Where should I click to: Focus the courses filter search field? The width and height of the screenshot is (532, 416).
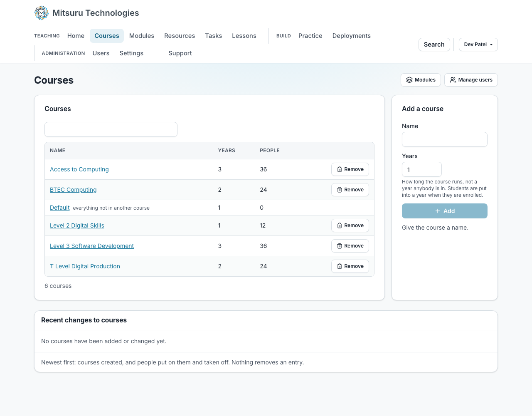(111, 129)
